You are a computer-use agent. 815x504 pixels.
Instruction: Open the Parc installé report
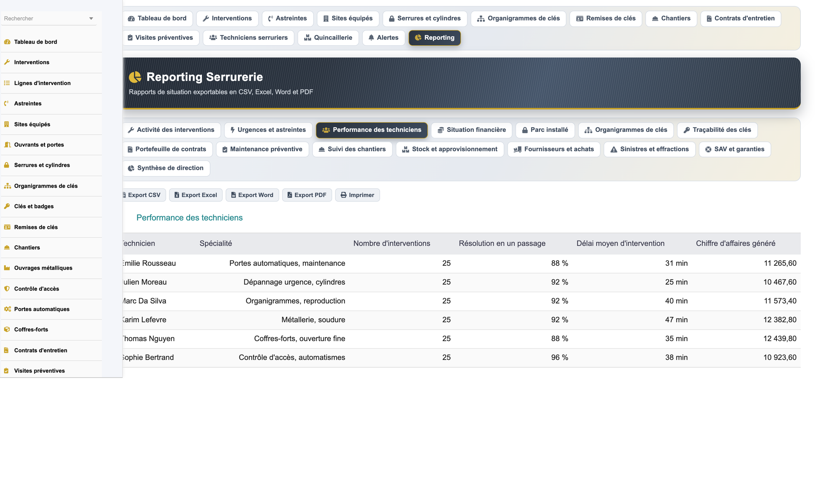pos(545,130)
